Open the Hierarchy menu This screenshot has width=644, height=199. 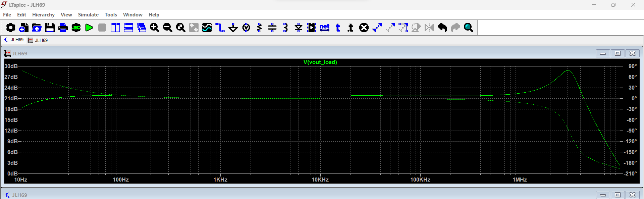[x=43, y=15]
